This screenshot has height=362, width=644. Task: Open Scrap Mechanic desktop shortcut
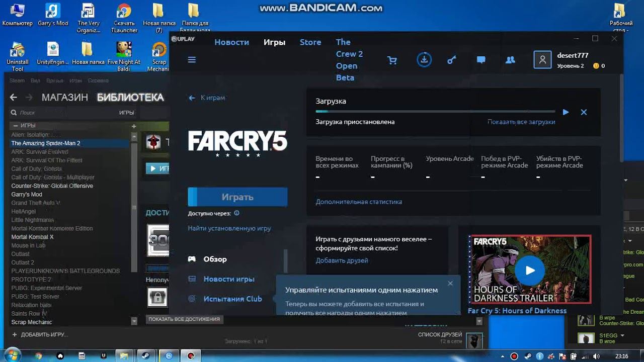click(x=159, y=56)
